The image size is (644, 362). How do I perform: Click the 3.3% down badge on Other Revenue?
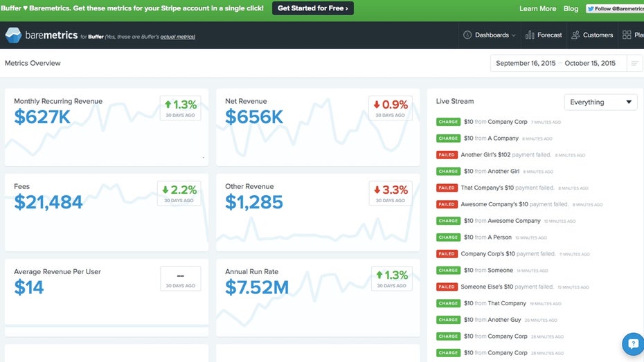(390, 193)
